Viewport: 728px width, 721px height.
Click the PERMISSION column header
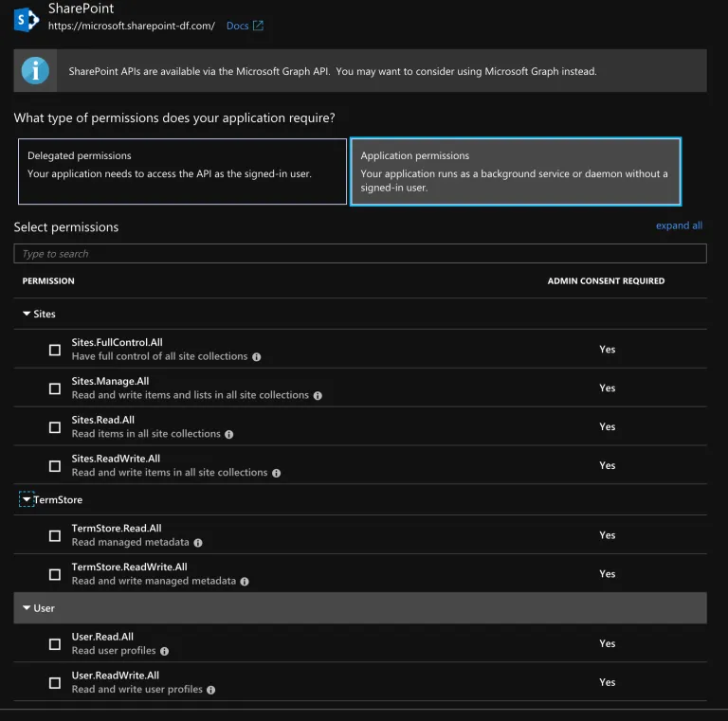pyautogui.click(x=48, y=280)
